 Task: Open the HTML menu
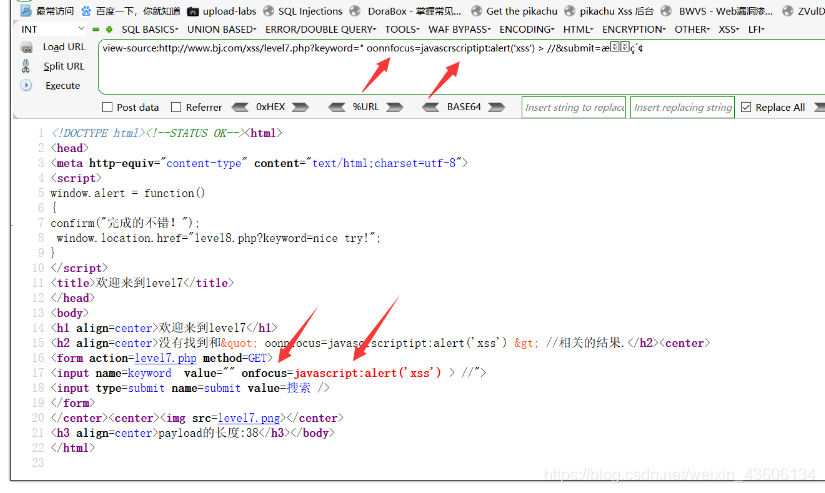click(578, 29)
